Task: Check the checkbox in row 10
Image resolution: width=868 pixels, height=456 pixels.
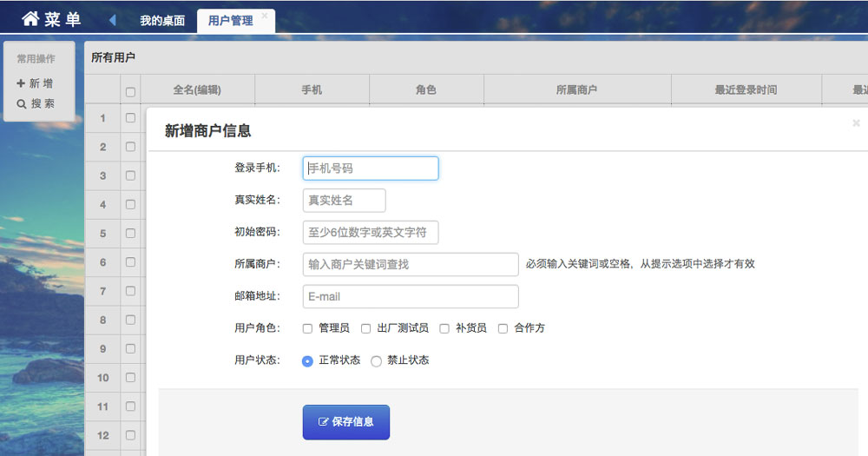Action: click(x=131, y=377)
